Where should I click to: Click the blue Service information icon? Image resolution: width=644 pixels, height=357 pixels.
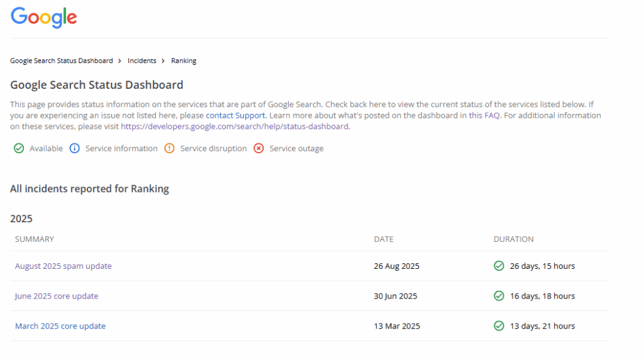pos(75,149)
